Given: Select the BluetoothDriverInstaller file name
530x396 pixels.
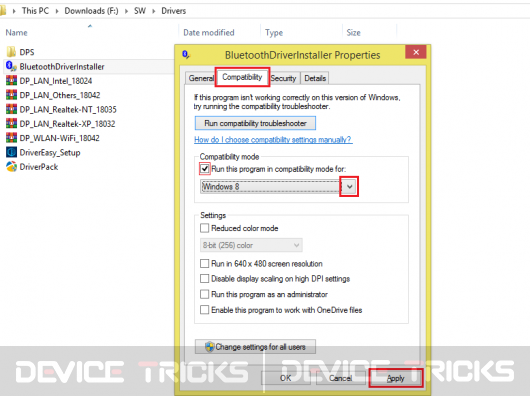Looking at the screenshot, I should 62,67.
